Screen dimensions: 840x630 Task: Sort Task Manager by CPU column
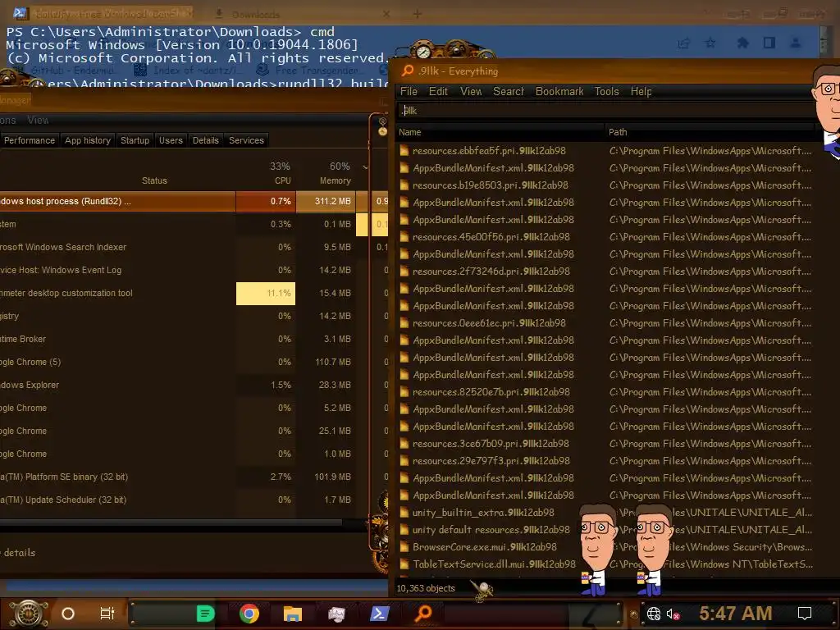point(280,173)
